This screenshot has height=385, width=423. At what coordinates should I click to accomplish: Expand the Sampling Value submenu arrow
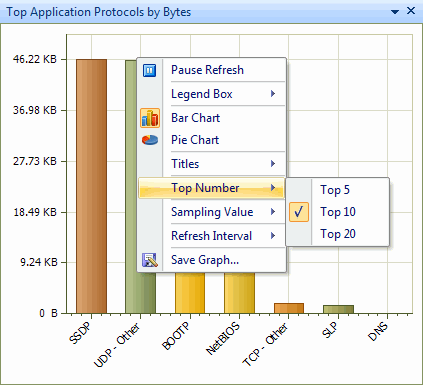click(273, 212)
